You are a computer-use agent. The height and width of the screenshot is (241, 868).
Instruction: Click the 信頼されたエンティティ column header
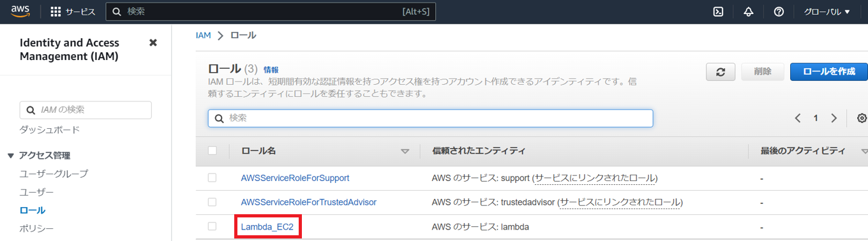[479, 151]
